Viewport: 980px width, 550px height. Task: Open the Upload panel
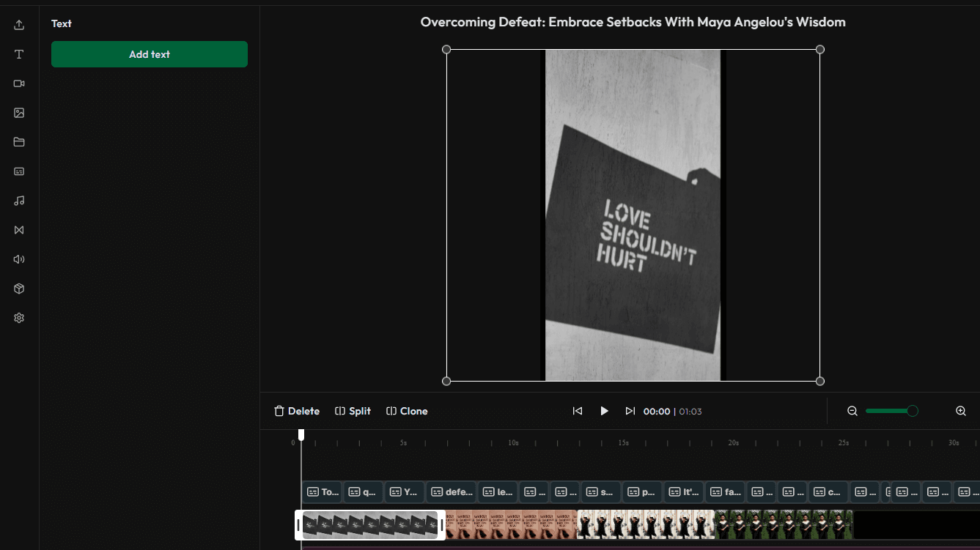coord(18,24)
